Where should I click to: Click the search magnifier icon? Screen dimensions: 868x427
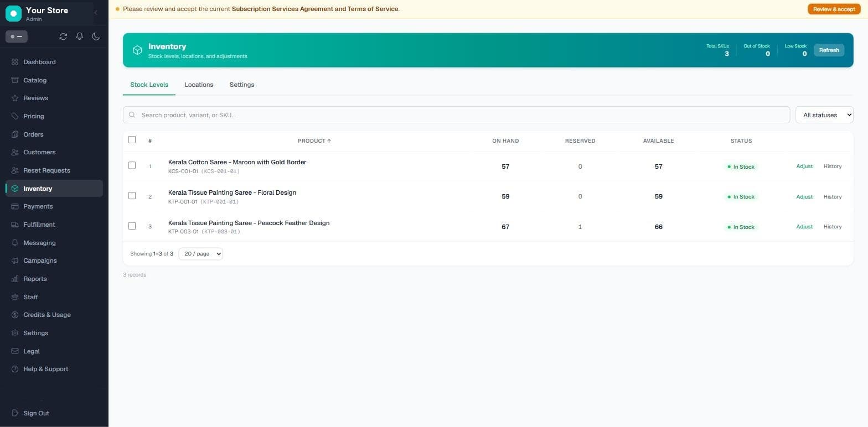[132, 115]
